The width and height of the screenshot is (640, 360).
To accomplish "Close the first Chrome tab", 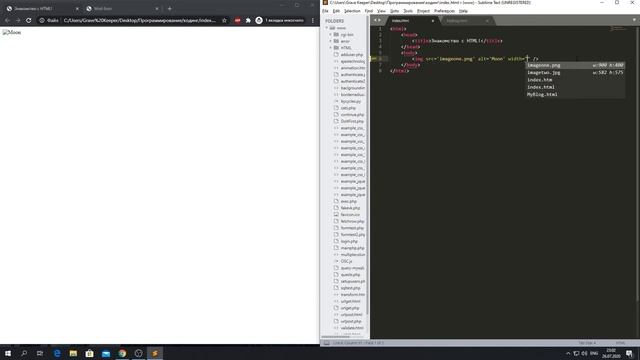I will click(77, 8).
